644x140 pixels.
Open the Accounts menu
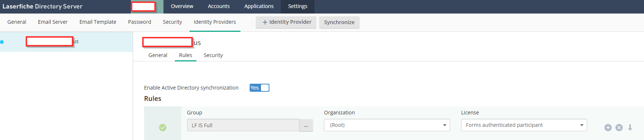coord(219,6)
